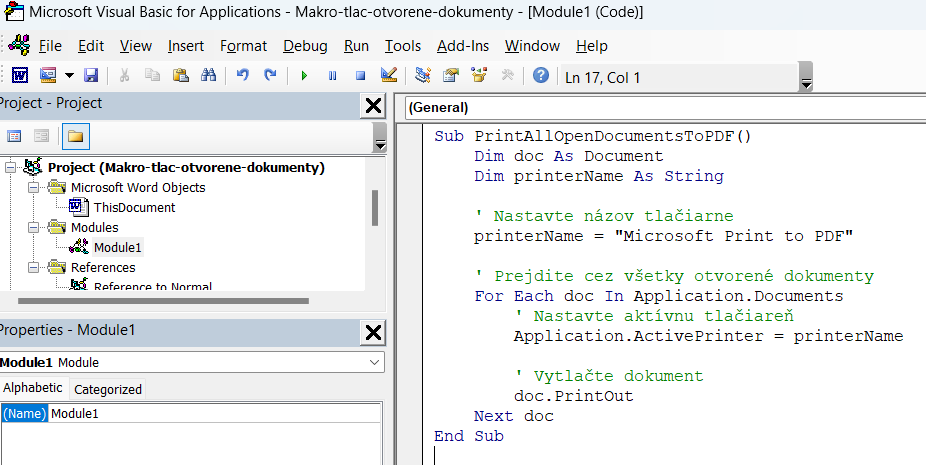Open Object Browser from the toolbar
The width and height of the screenshot is (926, 465).
click(x=479, y=76)
